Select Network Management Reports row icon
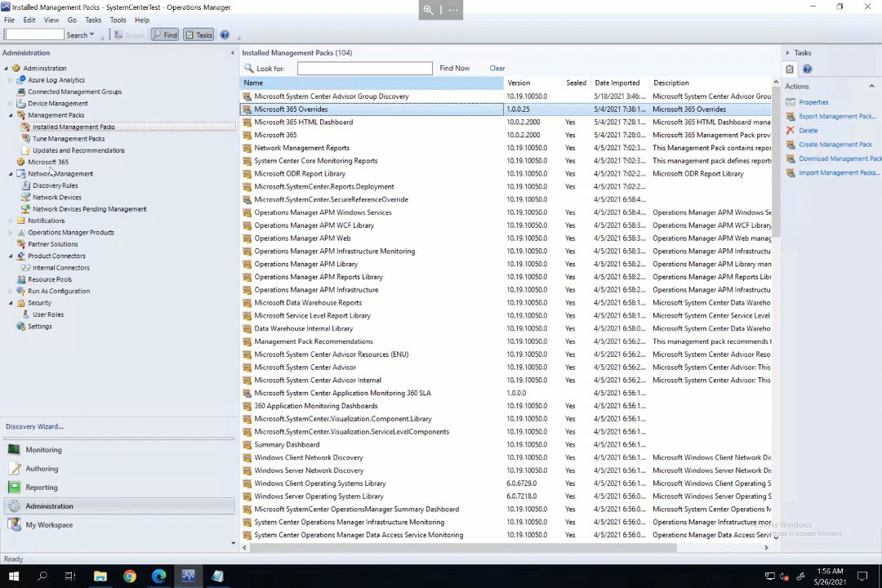 [247, 148]
